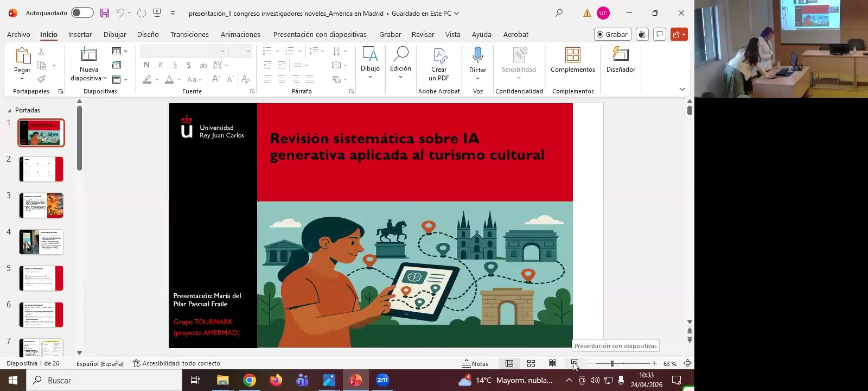Click the numbered list icon

tap(290, 51)
